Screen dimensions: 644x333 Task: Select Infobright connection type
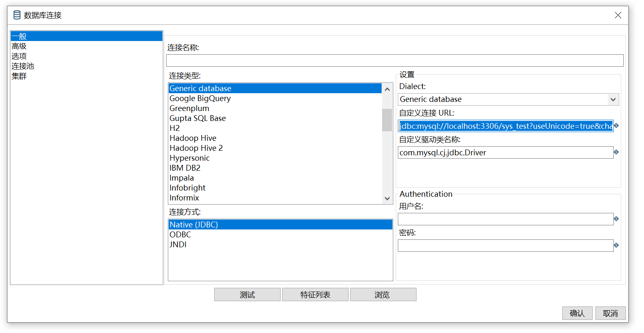coord(275,188)
